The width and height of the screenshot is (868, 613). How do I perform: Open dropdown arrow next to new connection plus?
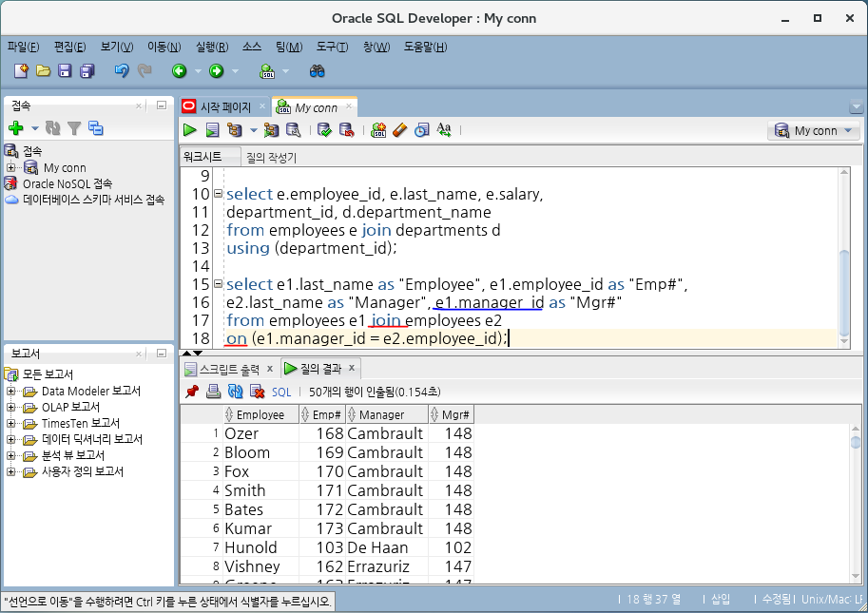pos(35,128)
